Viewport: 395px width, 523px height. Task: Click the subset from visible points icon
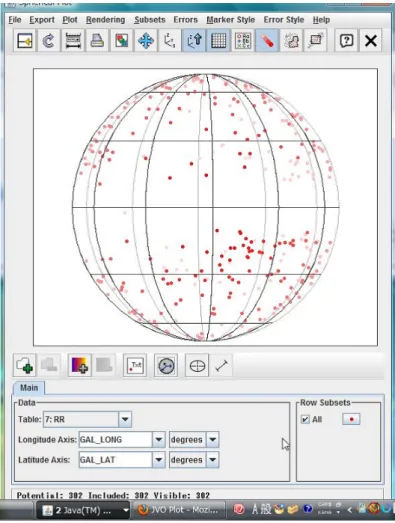coord(315,41)
